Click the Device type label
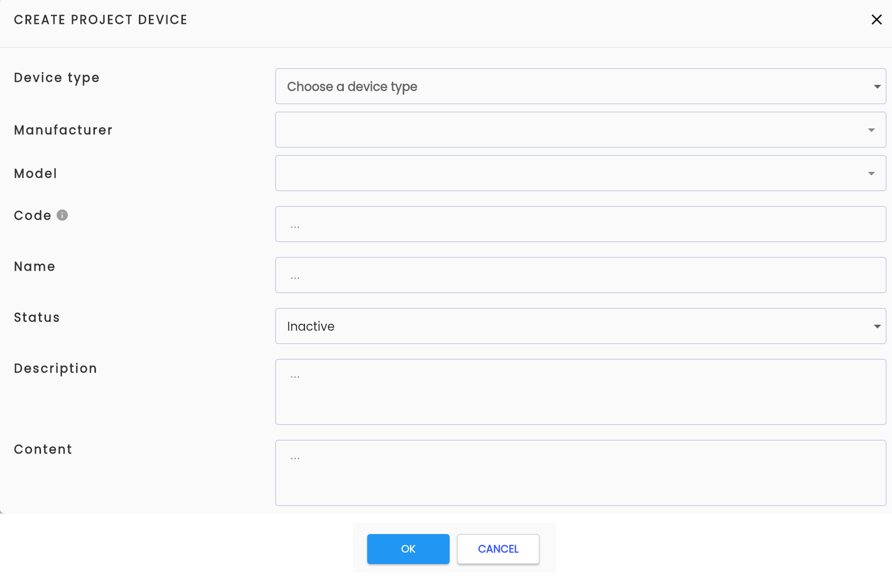 tap(57, 78)
